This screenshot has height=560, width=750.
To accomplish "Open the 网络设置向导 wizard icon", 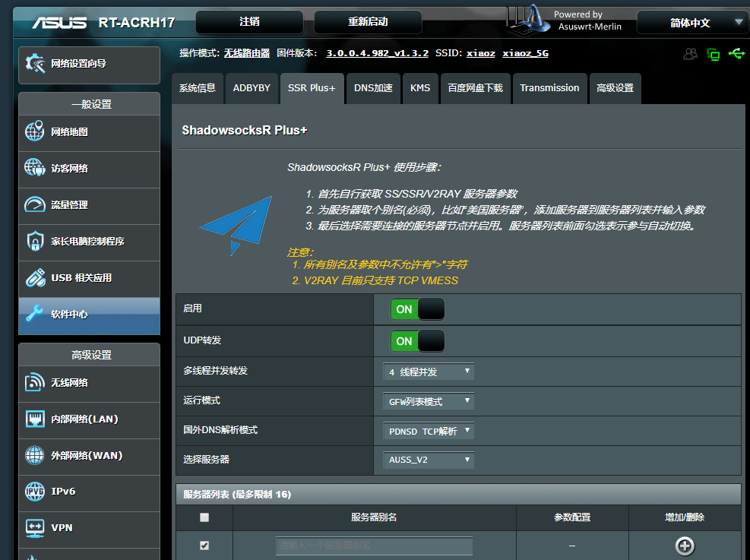I will [35, 64].
